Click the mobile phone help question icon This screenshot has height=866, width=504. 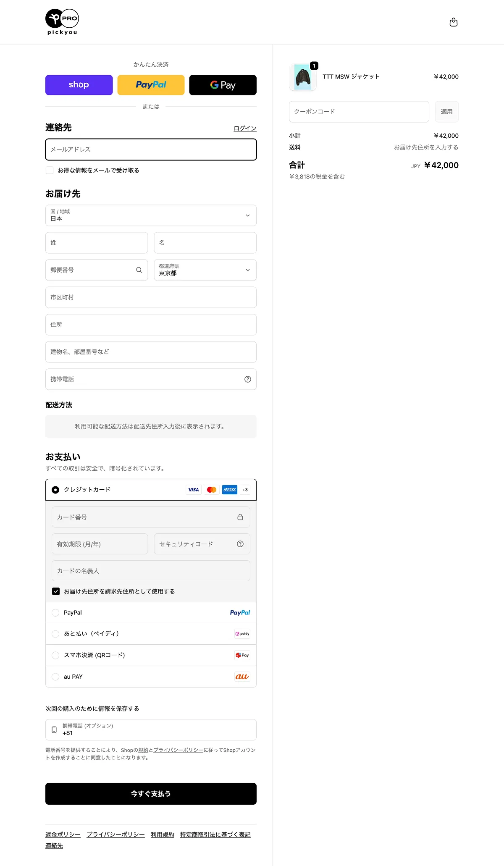tap(248, 379)
